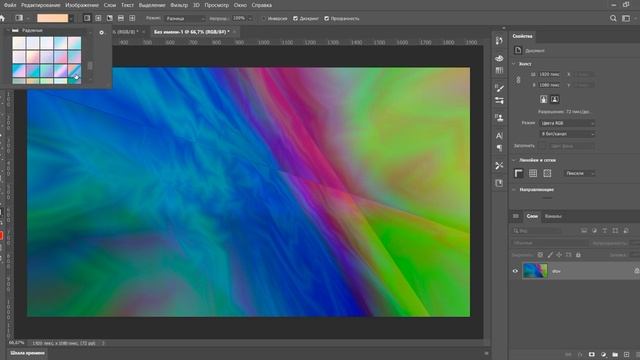Select the diamond gradient type icon
Screen dimensions: 640x360
click(x=132, y=18)
